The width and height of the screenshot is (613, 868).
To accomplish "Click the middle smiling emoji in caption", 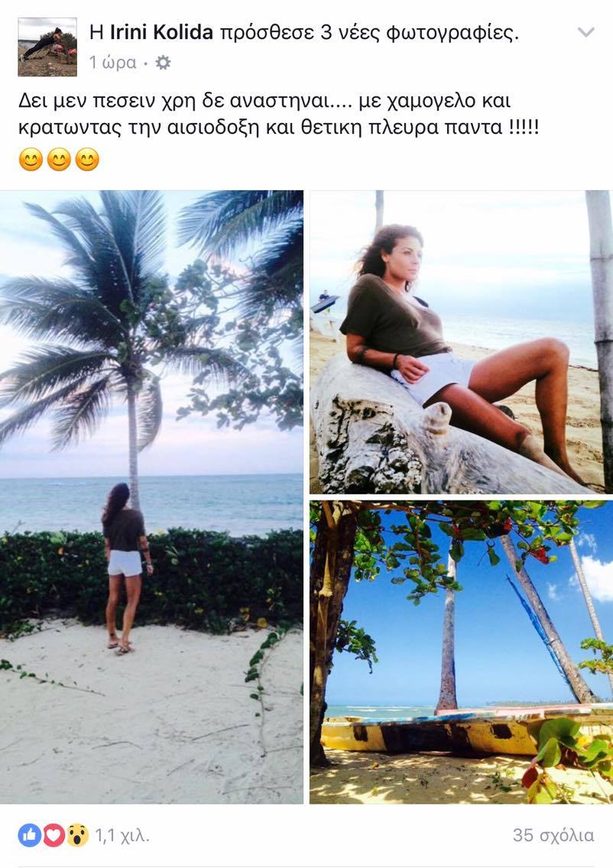I will click(x=60, y=160).
